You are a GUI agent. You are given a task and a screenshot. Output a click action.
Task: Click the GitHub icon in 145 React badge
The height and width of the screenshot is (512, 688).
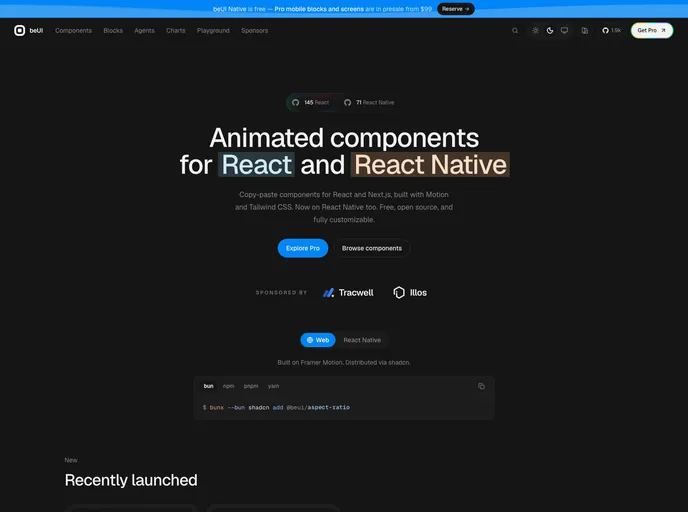tap(295, 102)
